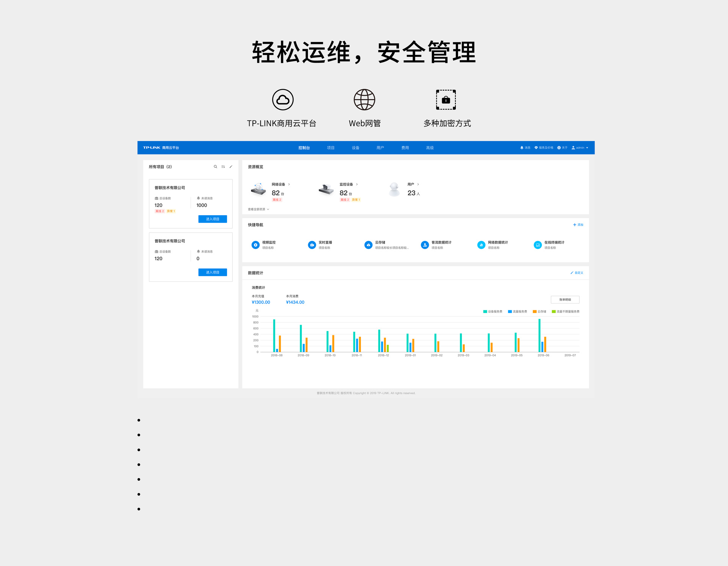Toggle 云存储 orange legend series

pos(539,311)
